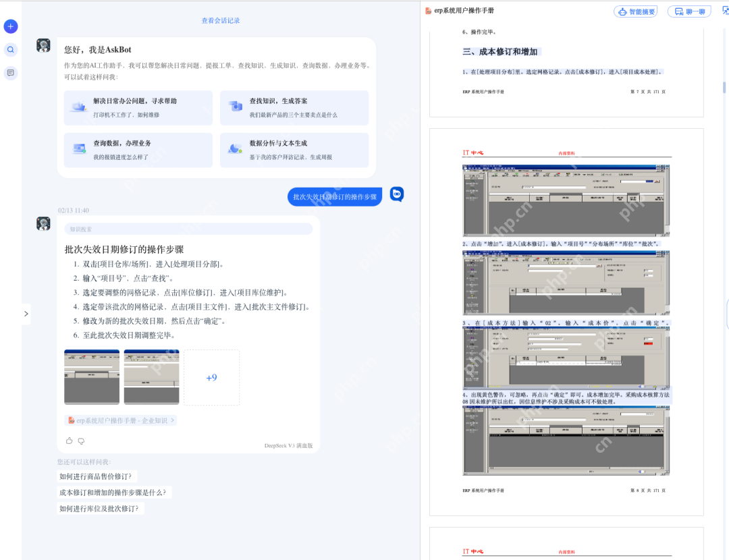Click the book icon on 查找知识，生成答案 card
The image size is (729, 560).
tap(236, 107)
